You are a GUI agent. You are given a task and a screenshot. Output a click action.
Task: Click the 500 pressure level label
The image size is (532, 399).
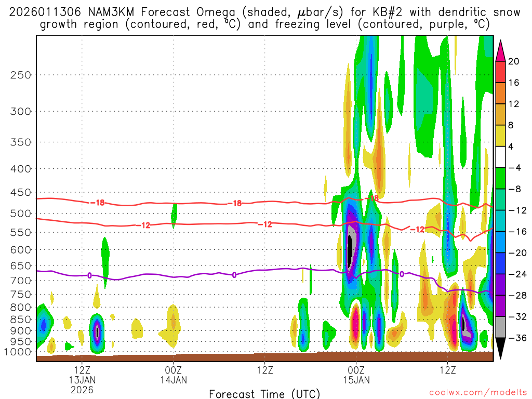[21, 214]
